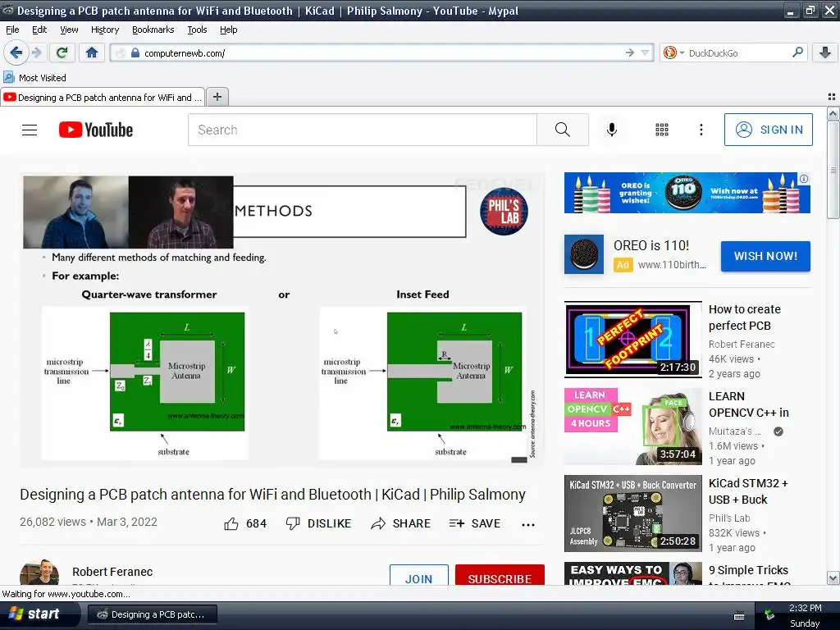
Task: Click the magnifier in the DuckDuckGo search box
Action: pyautogui.click(x=797, y=52)
